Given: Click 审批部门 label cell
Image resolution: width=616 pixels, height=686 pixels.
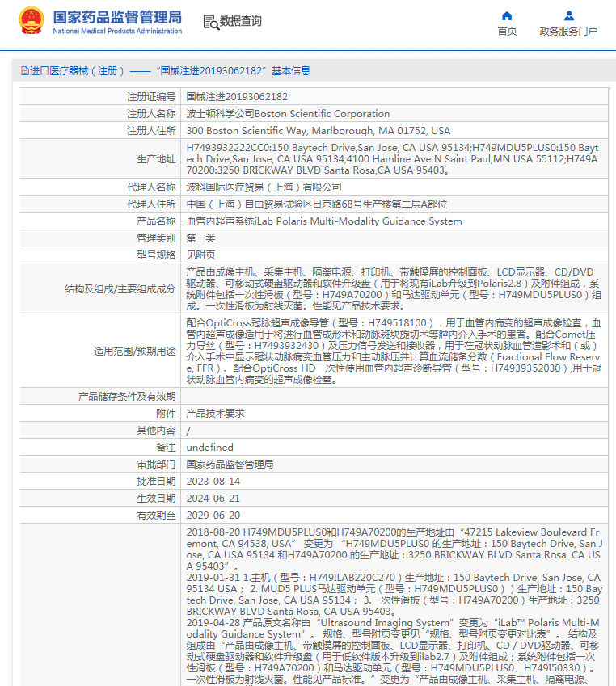Looking at the screenshot, I should pyautogui.click(x=100, y=465).
